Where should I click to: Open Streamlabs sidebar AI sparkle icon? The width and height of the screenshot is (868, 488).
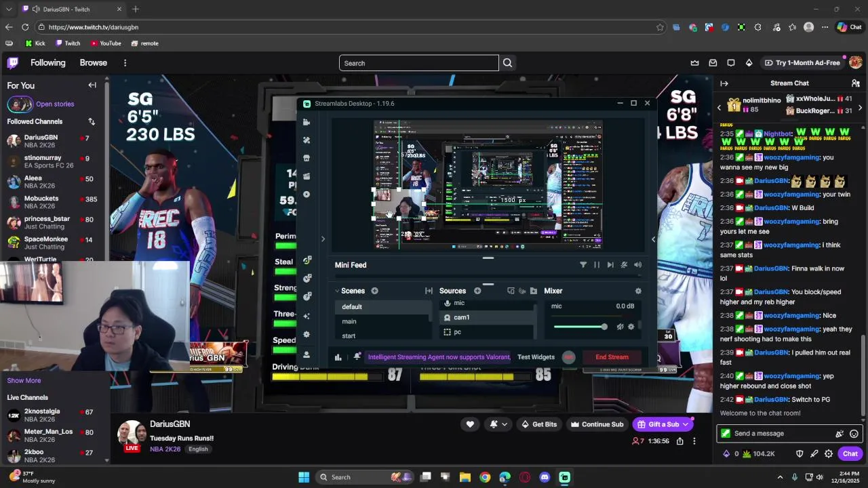pyautogui.click(x=307, y=317)
